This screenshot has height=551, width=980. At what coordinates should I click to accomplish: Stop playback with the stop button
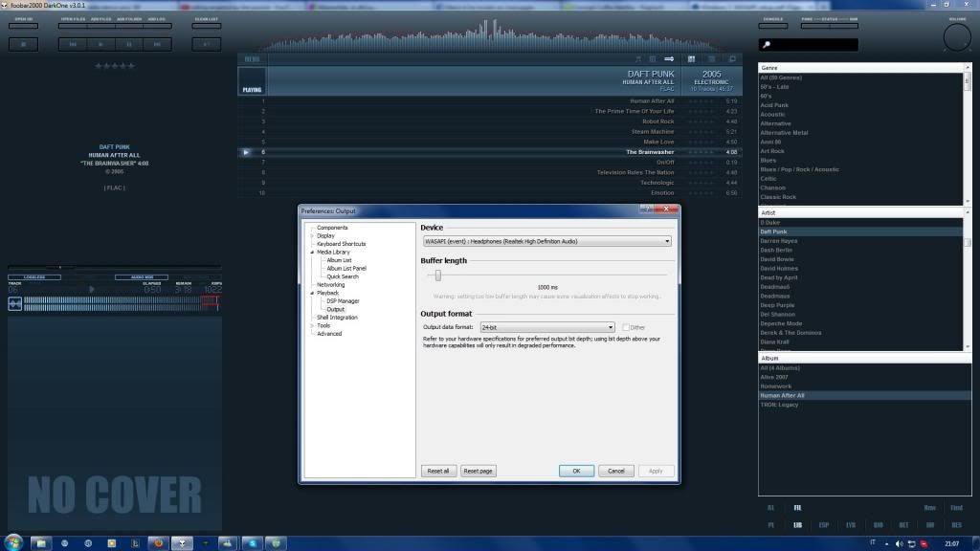pos(23,44)
